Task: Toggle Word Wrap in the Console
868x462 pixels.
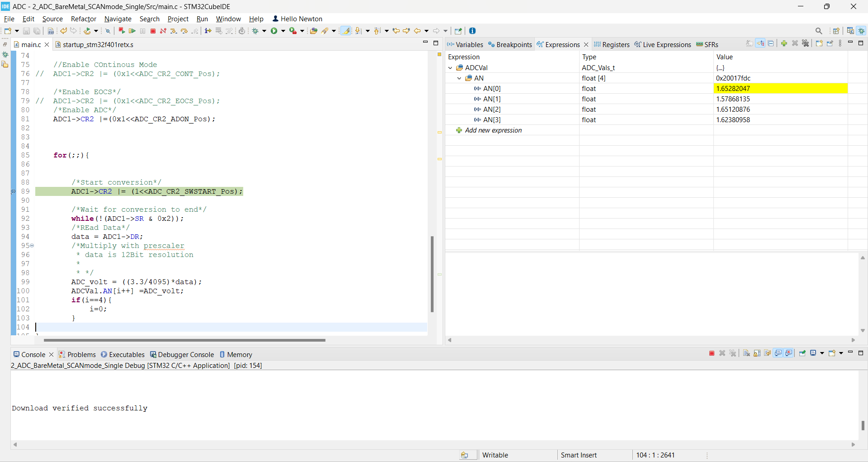Action: [767, 354]
